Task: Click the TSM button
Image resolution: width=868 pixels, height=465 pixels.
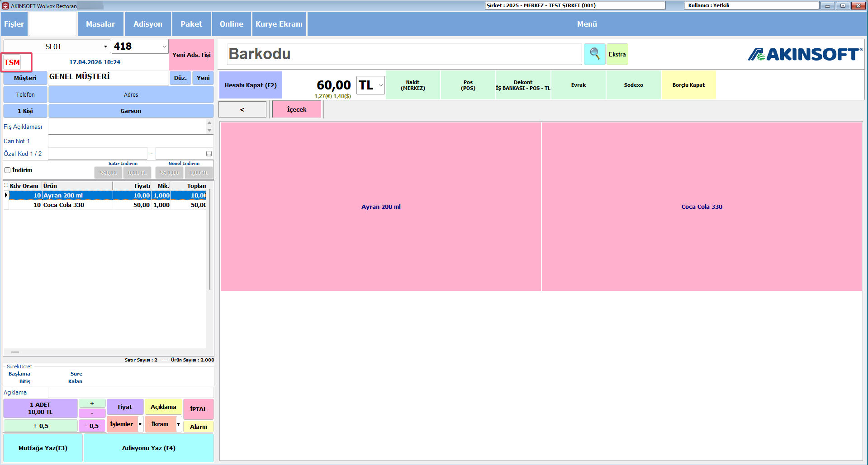Action: click(x=12, y=62)
